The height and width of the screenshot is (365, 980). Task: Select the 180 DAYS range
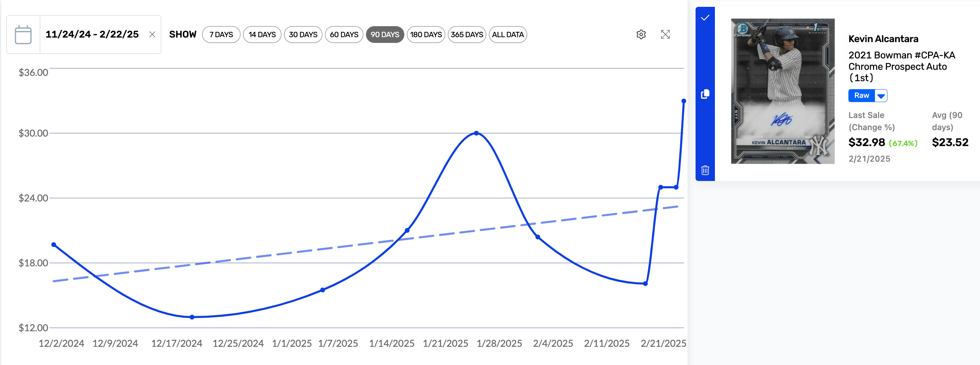coord(426,35)
